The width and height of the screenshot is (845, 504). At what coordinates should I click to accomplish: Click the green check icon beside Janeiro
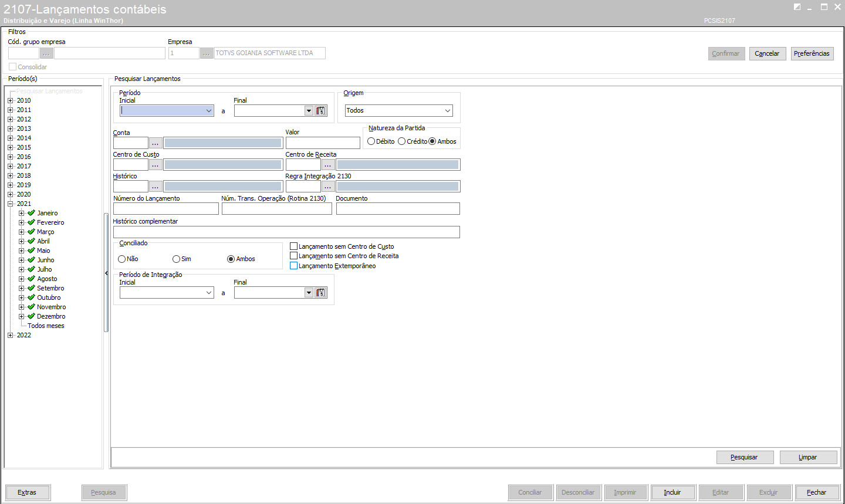32,213
